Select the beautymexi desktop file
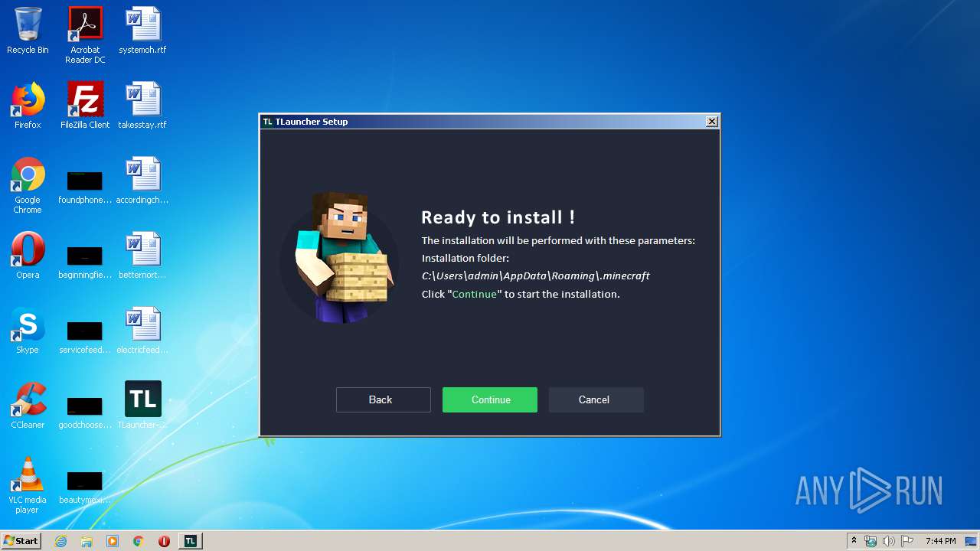Image resolution: width=980 pixels, height=551 pixels. pos(85,487)
